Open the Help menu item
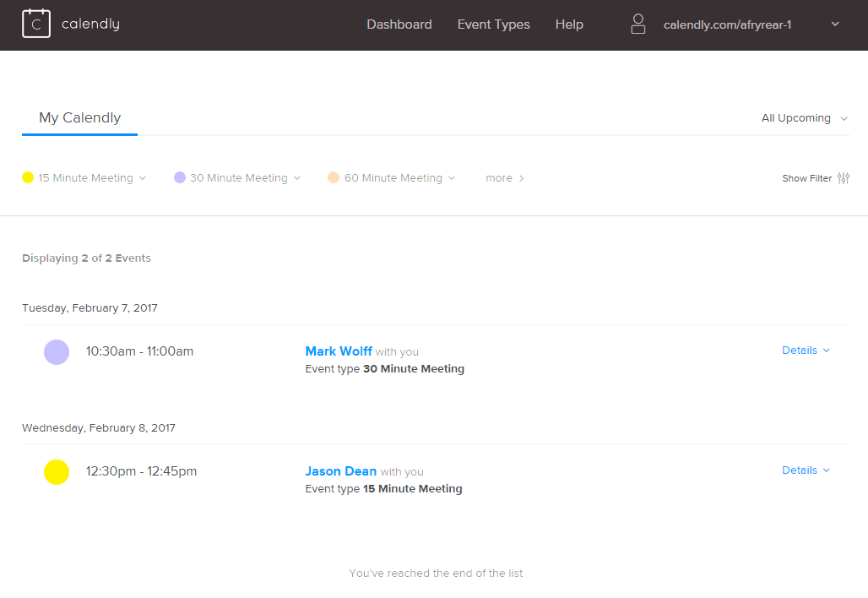Viewport: 868px width, 598px height. pyautogui.click(x=569, y=24)
